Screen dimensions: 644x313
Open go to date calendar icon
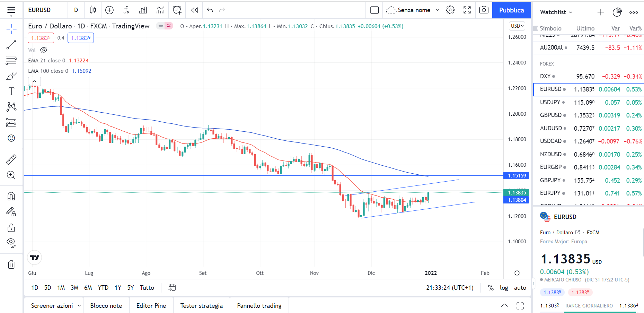172,288
